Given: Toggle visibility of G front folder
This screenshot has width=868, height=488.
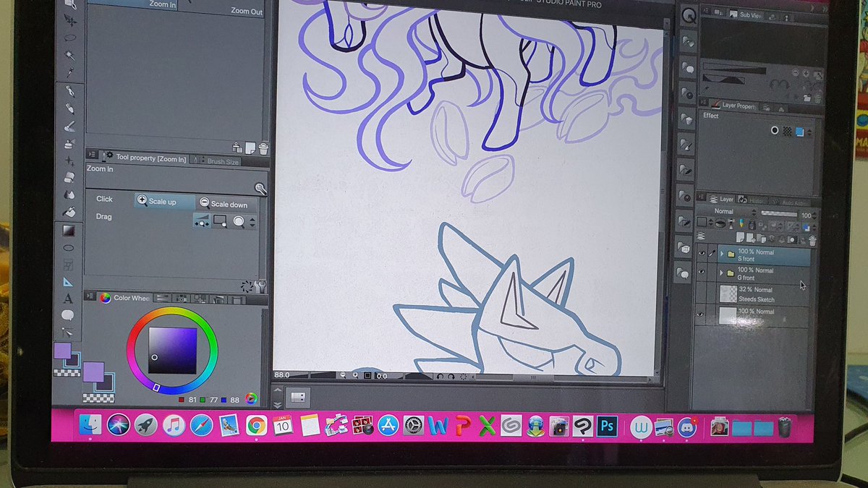Looking at the screenshot, I should point(700,273).
